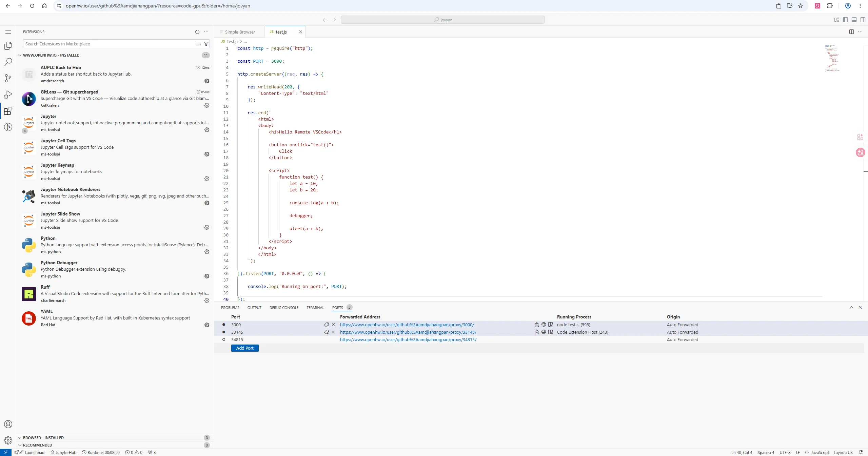Open the TERMINAL panel tab

coord(315,308)
